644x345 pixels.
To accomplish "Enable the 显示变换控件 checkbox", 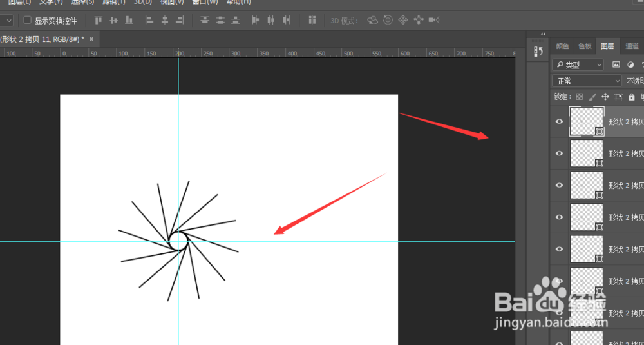I will [28, 20].
